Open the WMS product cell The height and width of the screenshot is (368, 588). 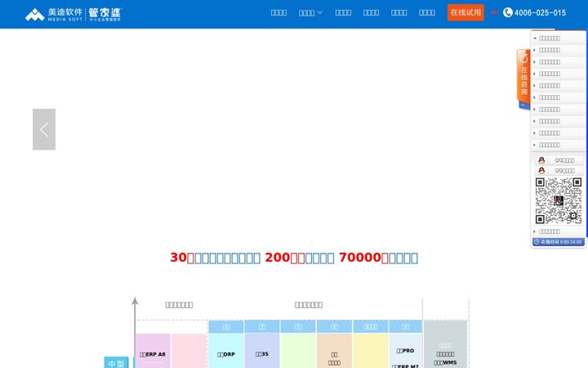click(x=445, y=363)
